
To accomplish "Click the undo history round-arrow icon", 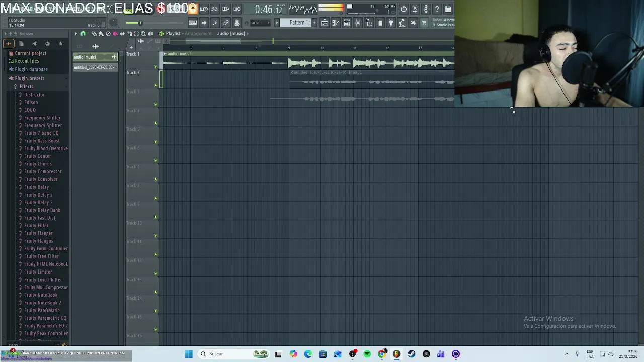I will (x=404, y=9).
